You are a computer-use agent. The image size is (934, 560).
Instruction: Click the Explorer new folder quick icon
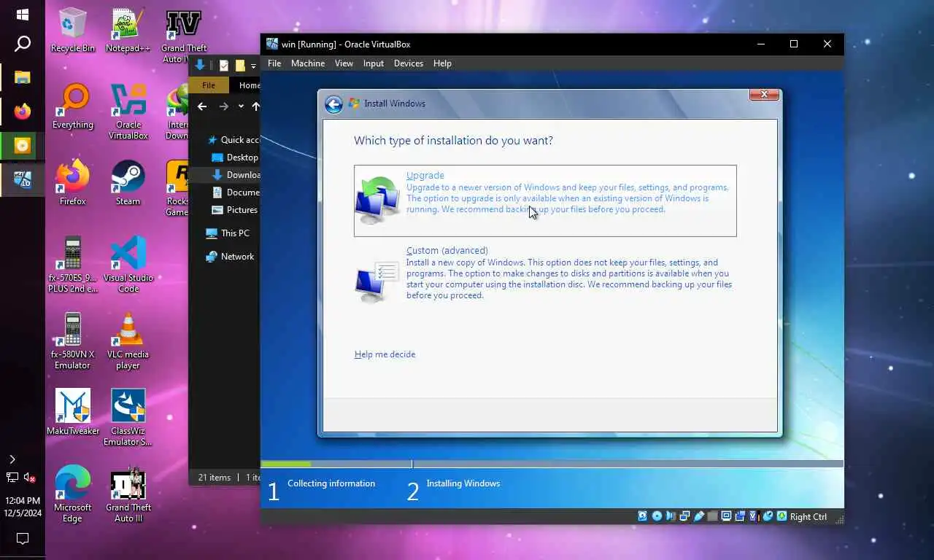(239, 66)
